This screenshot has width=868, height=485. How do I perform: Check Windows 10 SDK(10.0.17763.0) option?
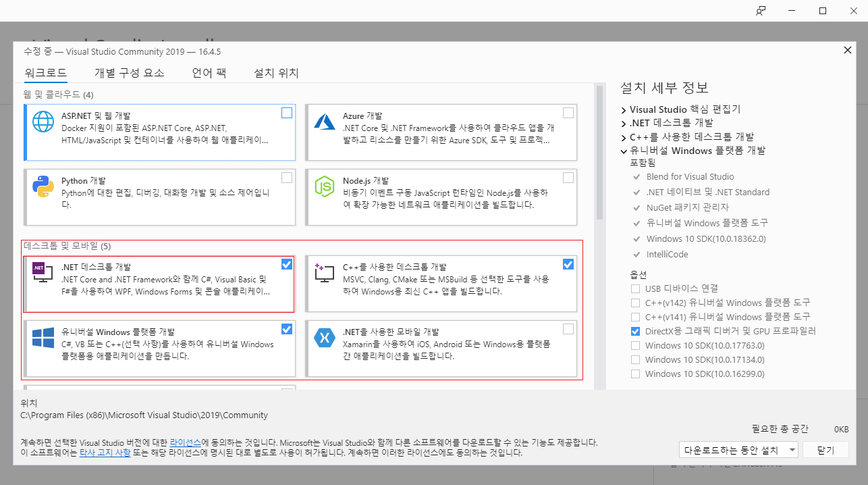(635, 346)
